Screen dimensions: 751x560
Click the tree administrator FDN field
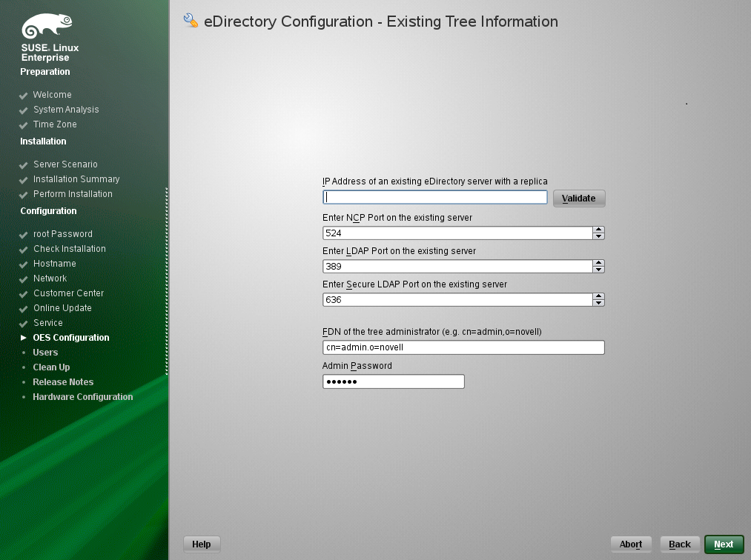point(463,347)
